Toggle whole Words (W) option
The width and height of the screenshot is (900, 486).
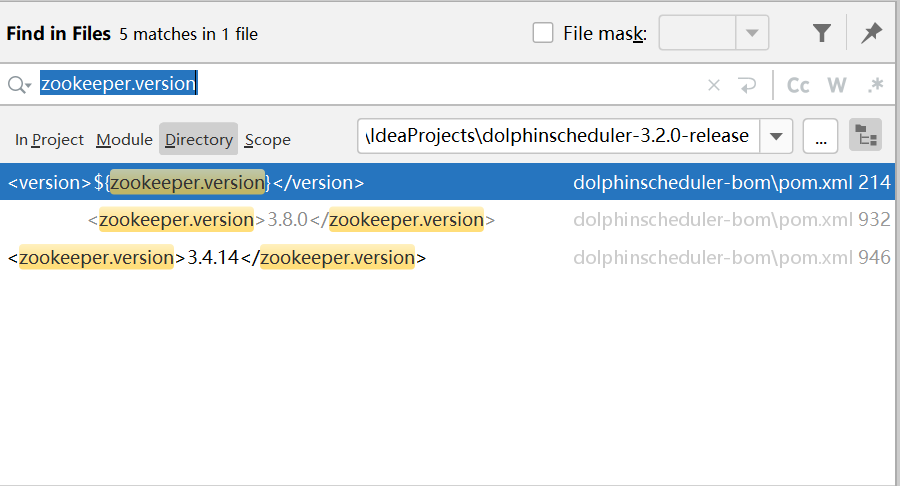[x=837, y=85]
